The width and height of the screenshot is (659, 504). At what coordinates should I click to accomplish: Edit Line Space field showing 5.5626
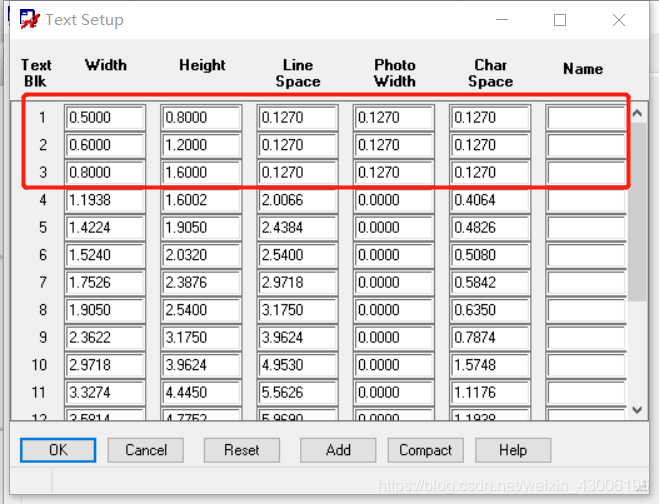click(297, 393)
